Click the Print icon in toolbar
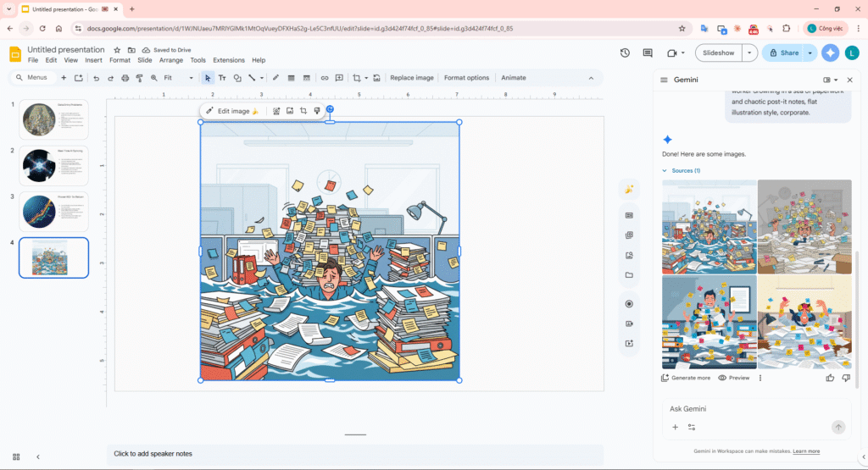868x470 pixels. [x=125, y=78]
